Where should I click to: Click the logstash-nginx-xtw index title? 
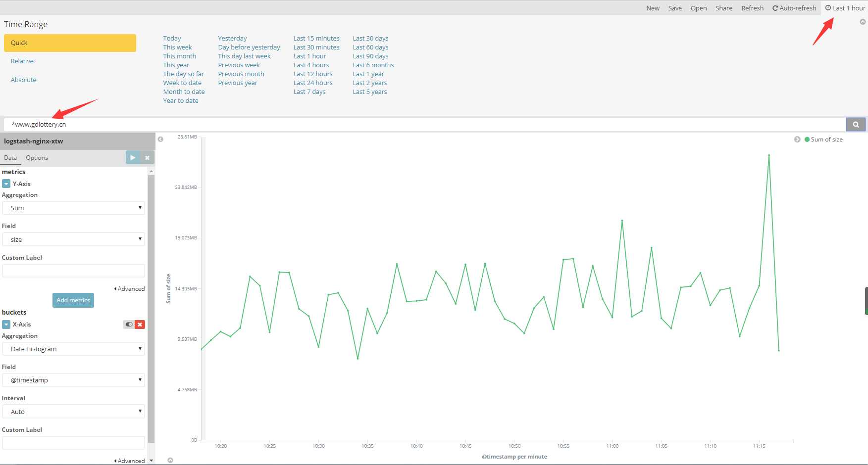[34, 141]
